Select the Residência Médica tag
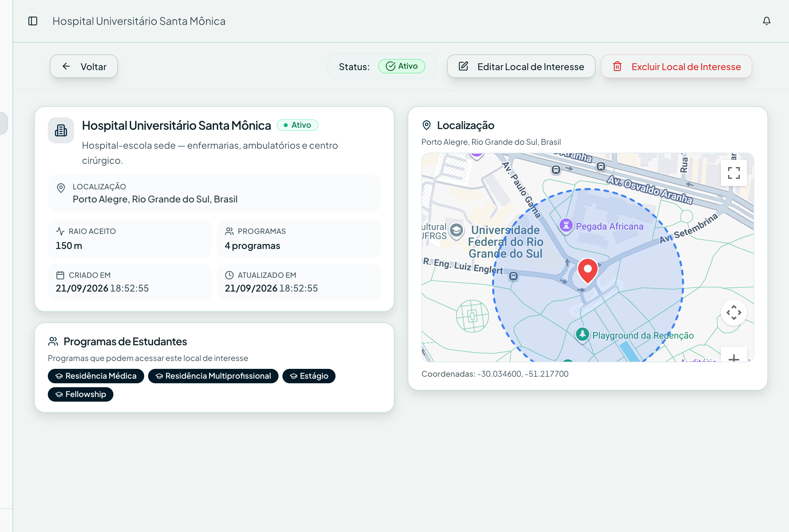Viewport: 789px width, 532px height. (96, 376)
